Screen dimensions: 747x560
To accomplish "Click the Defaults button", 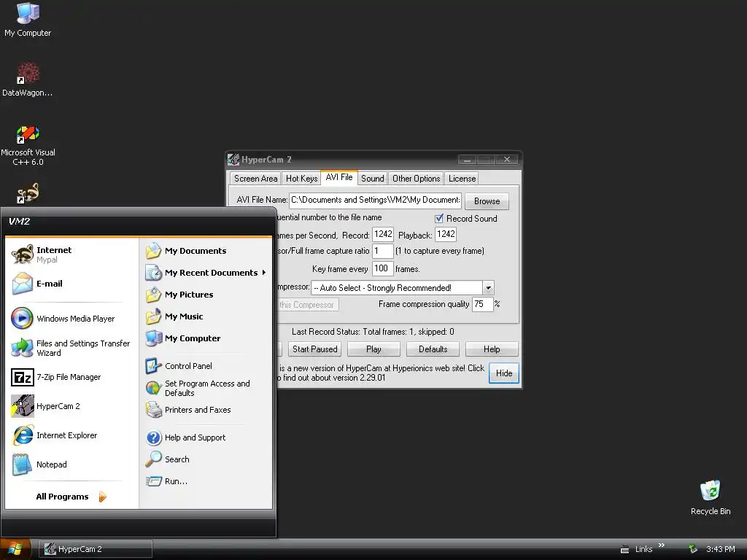I will [433, 349].
